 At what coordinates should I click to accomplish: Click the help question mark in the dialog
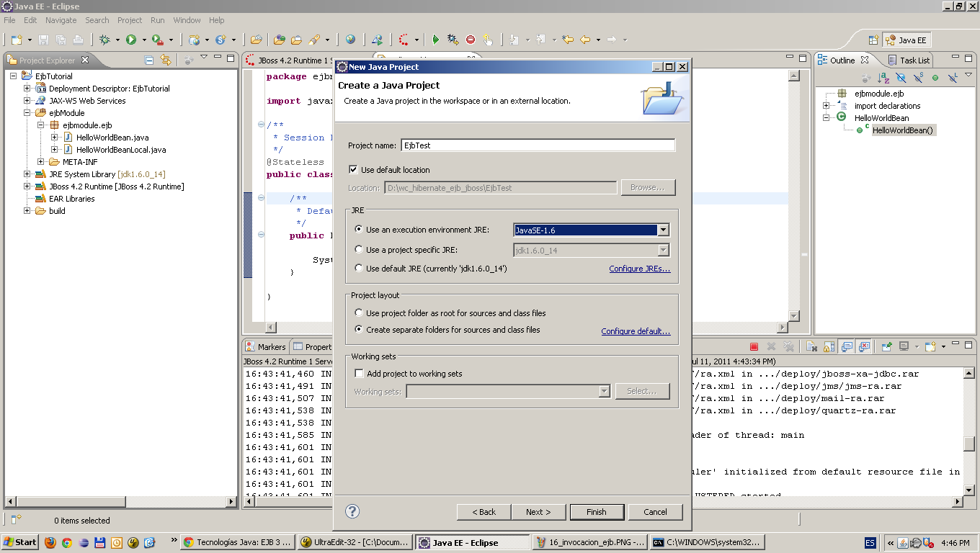(352, 512)
